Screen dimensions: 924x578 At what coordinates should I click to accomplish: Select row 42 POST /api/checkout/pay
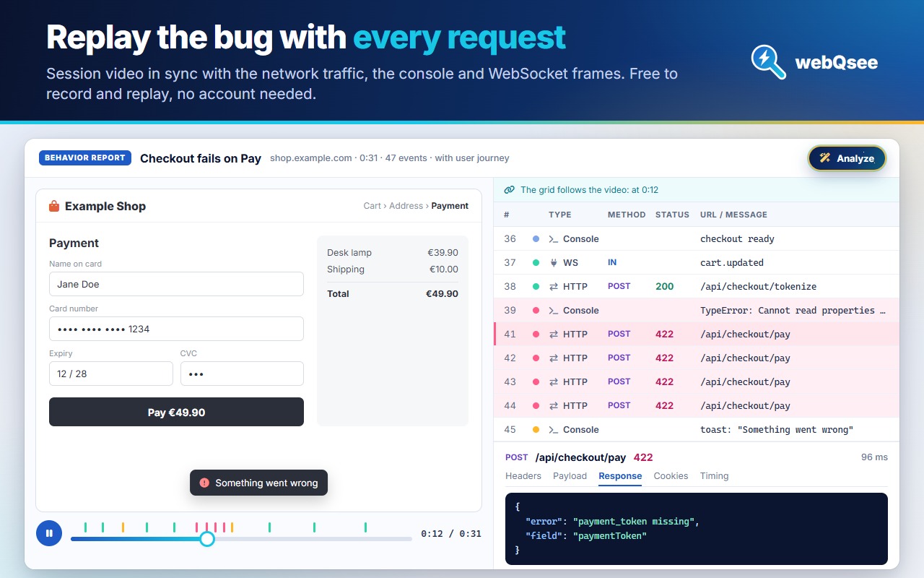[x=697, y=358]
